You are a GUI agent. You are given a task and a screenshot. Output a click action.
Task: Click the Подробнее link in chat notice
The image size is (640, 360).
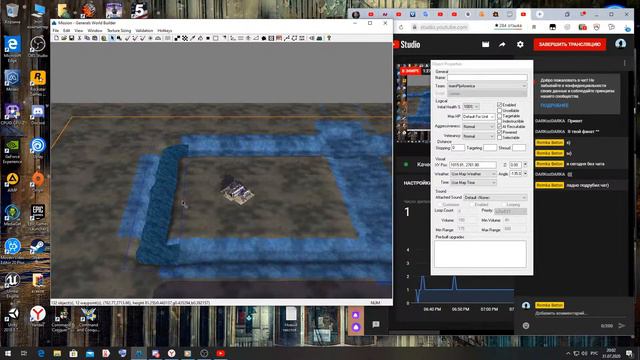(554, 105)
